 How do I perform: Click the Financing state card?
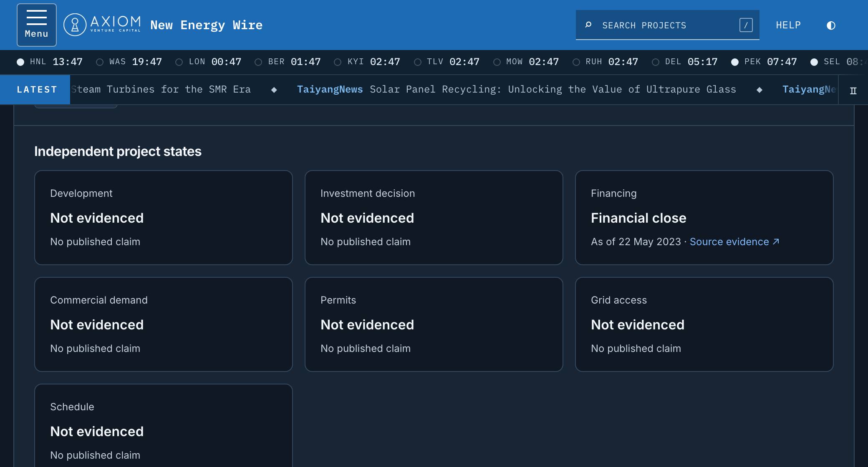[704, 218]
